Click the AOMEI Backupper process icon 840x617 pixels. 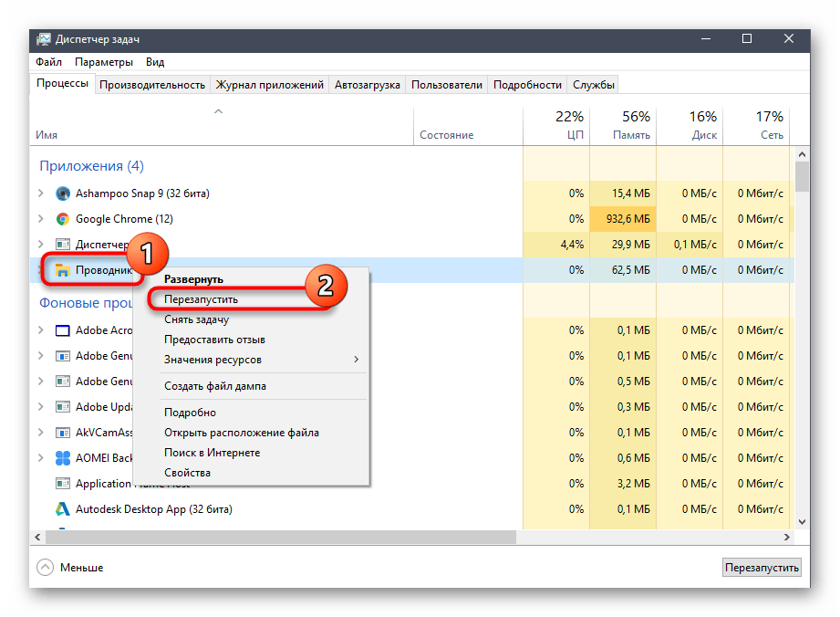click(x=63, y=458)
